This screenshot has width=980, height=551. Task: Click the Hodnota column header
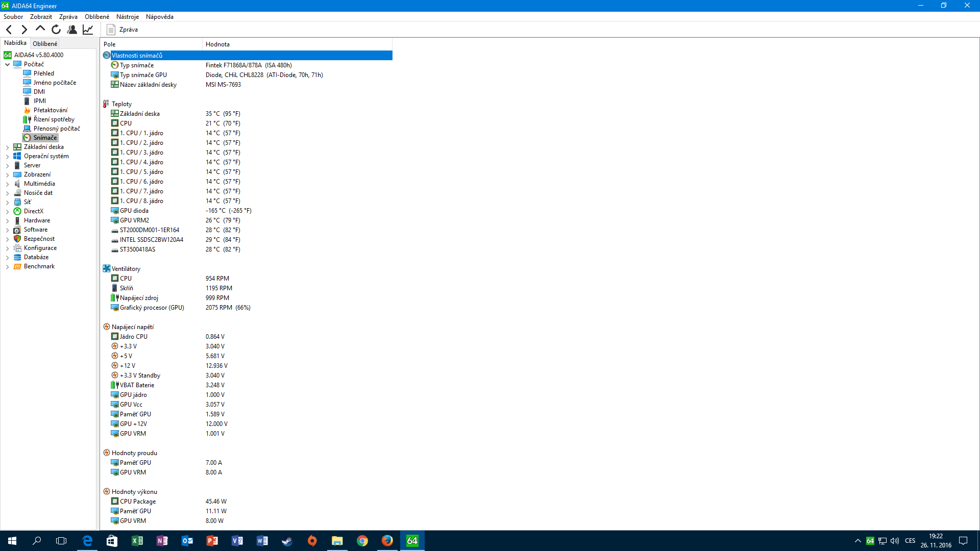tap(217, 44)
